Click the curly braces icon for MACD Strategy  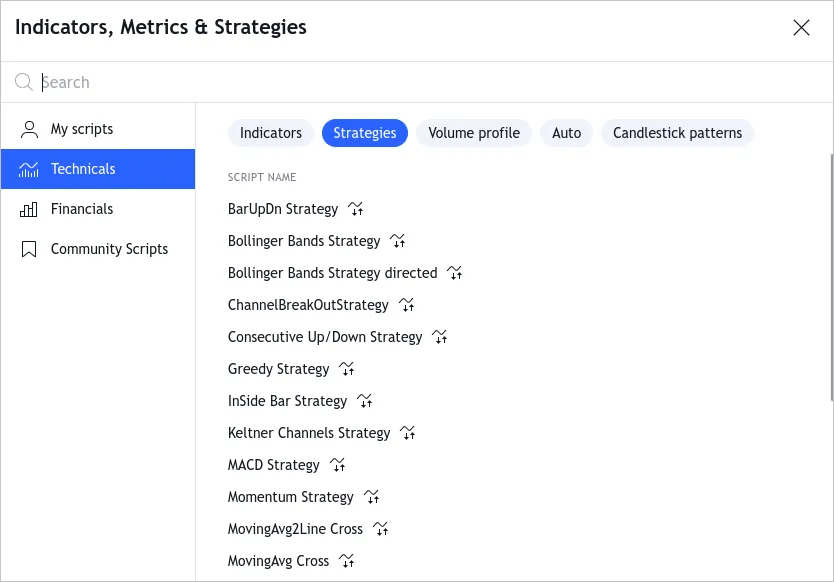[337, 464]
